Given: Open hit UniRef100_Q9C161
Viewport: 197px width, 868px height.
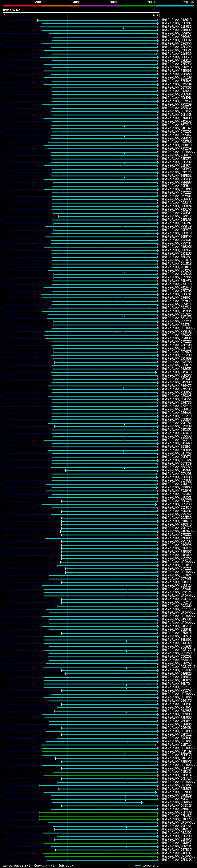Looking at the screenshot, I should pyautogui.click(x=177, y=826).
